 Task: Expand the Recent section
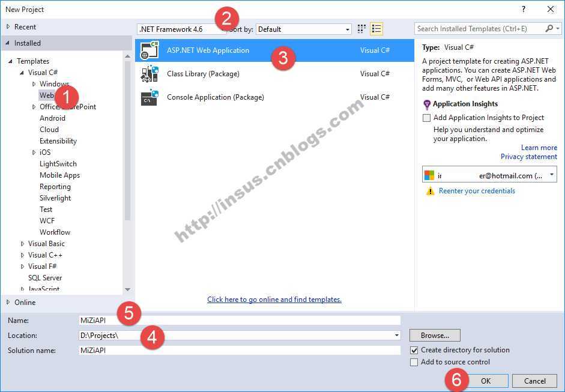click(8, 26)
